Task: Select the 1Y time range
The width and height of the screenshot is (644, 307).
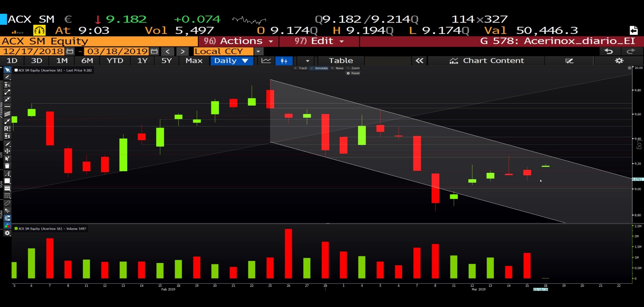Action: (x=142, y=61)
